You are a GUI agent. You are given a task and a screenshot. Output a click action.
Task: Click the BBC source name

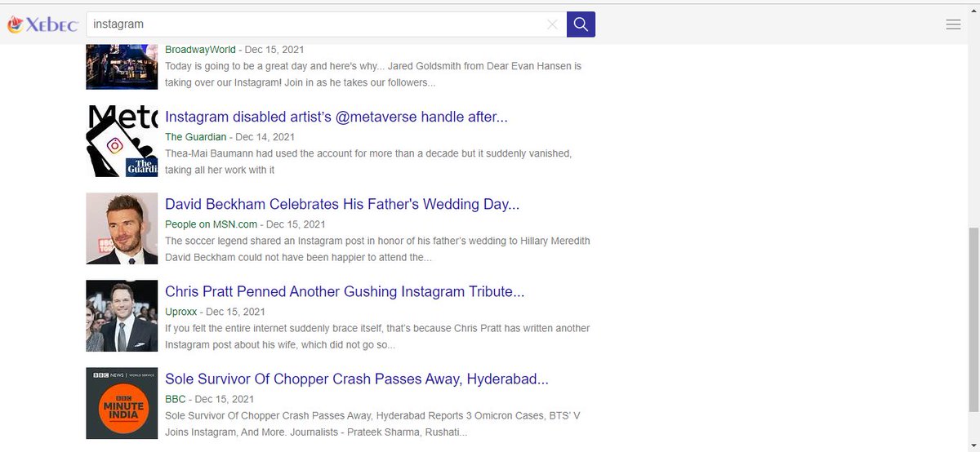click(175, 398)
